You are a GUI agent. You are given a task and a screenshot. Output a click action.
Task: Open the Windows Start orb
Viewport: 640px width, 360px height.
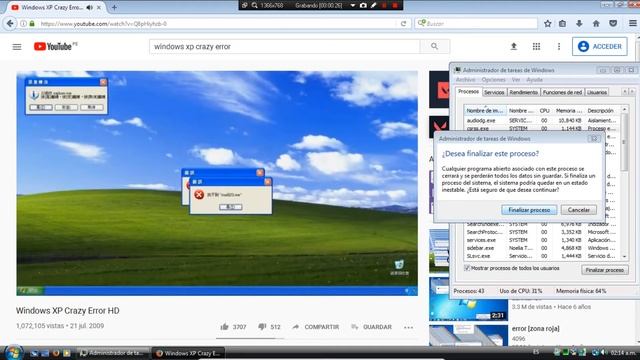tap(14, 352)
